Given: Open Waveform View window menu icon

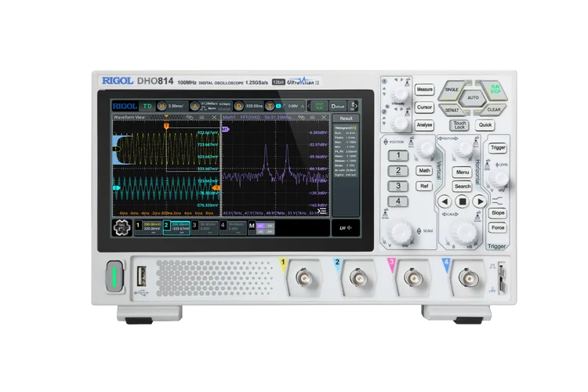Looking at the screenshot, I should 202,118.
